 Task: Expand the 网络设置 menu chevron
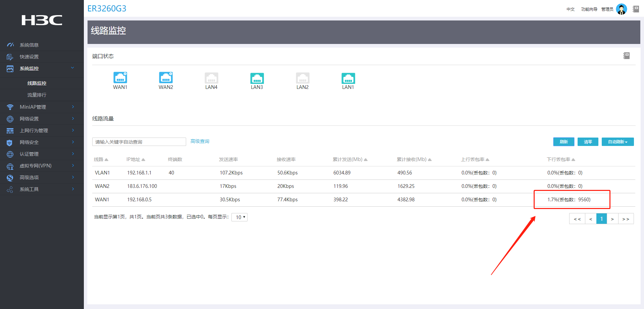[73, 118]
